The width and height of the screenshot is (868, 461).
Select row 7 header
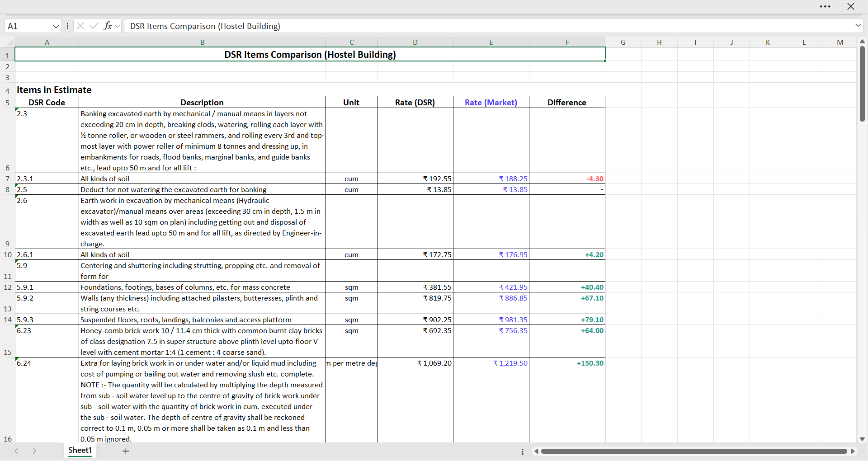point(7,179)
